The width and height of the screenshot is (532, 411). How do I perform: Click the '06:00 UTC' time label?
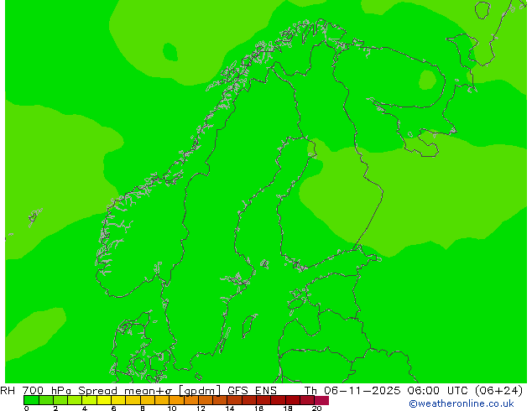(440, 390)
